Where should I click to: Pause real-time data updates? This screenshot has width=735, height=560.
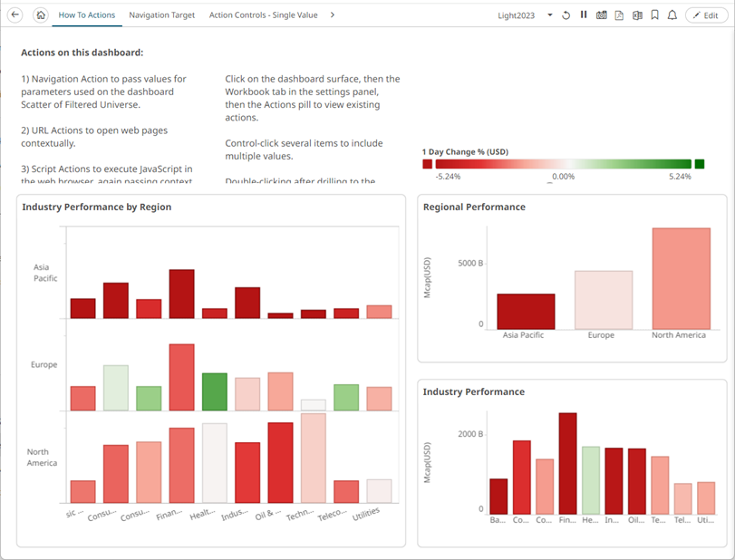coord(584,15)
